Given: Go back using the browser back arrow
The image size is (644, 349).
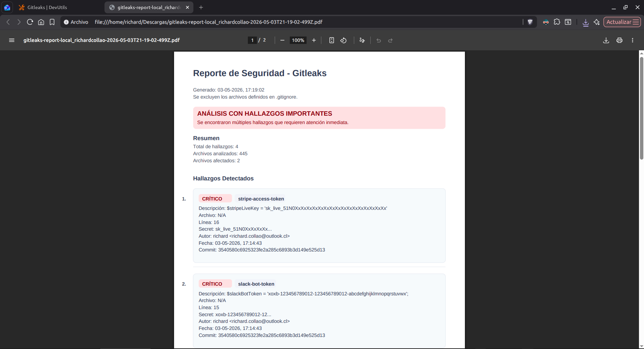Looking at the screenshot, I should pyautogui.click(x=8, y=22).
